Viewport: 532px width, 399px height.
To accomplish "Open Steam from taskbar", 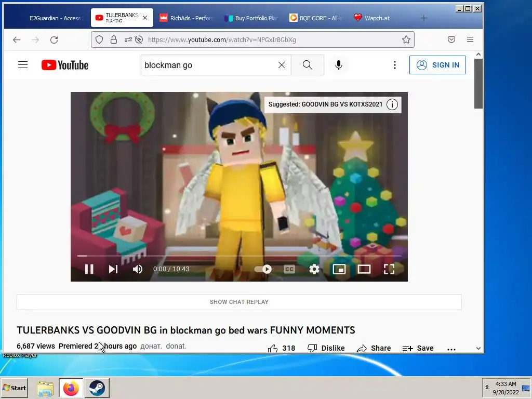I will [x=97, y=388].
